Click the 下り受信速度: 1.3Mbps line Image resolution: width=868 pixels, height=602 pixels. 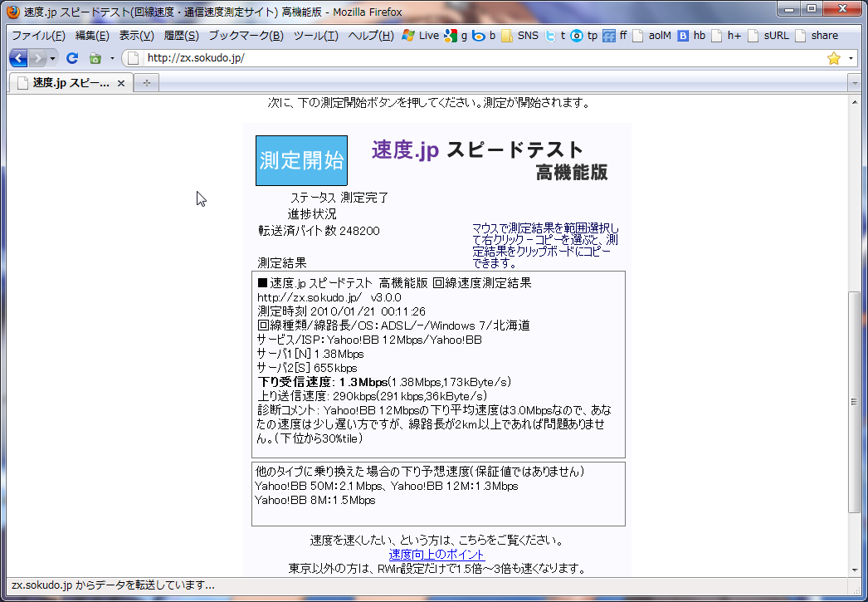click(384, 382)
